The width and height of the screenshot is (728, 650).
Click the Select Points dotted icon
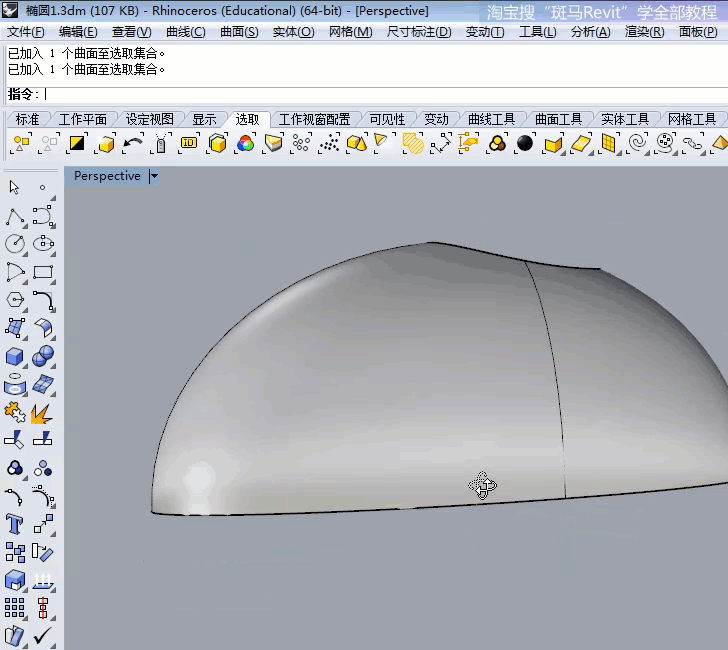pos(329,143)
